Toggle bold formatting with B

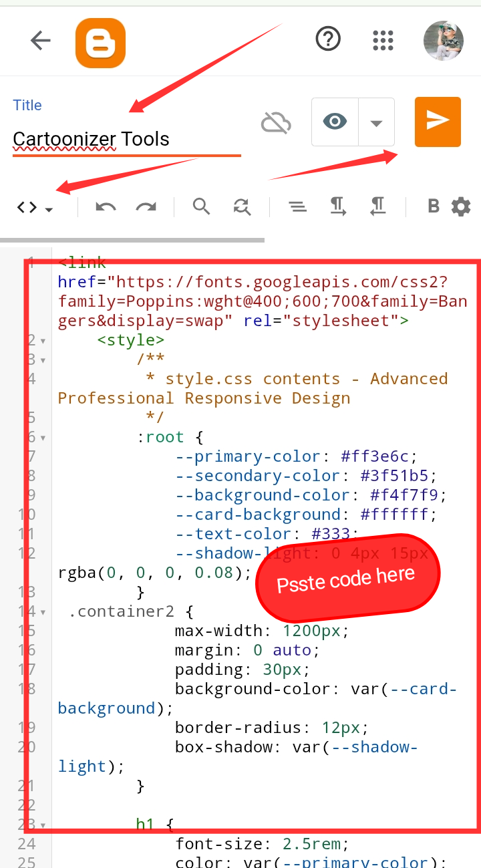(434, 206)
